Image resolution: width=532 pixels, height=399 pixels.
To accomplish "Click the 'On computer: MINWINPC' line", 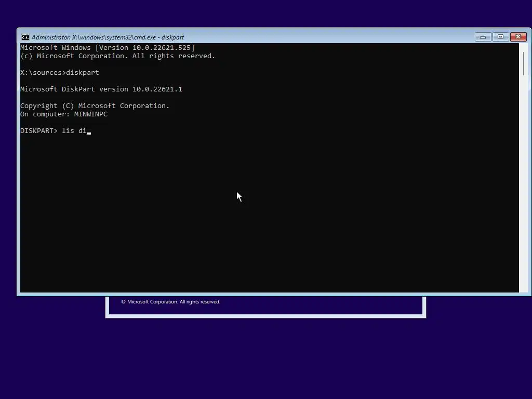I will pos(64,114).
